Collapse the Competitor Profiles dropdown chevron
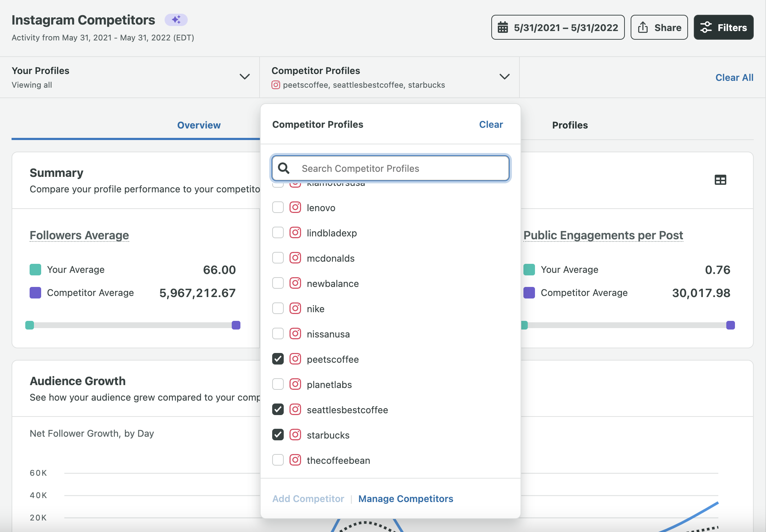766x532 pixels. point(504,77)
